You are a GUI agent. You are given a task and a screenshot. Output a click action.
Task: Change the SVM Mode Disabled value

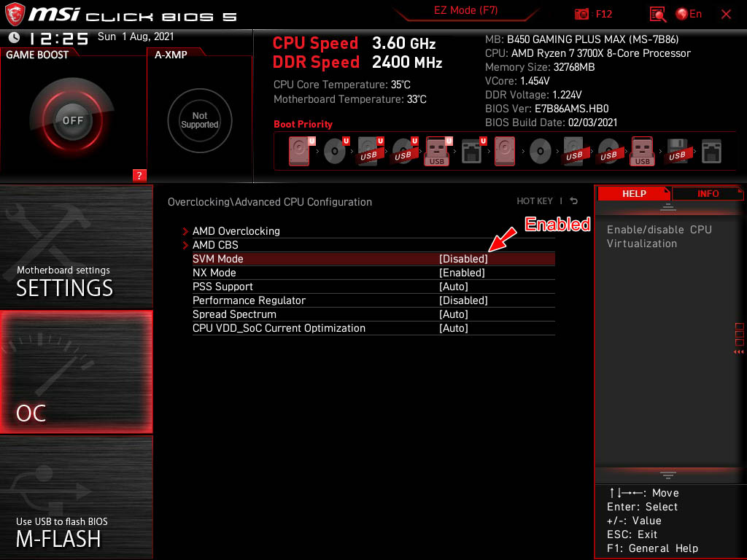pos(463,259)
